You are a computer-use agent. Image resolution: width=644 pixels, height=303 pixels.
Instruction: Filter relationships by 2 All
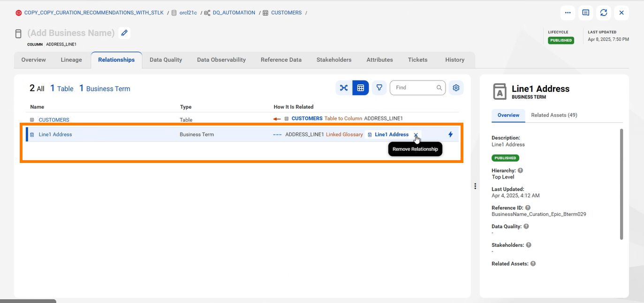(37, 88)
